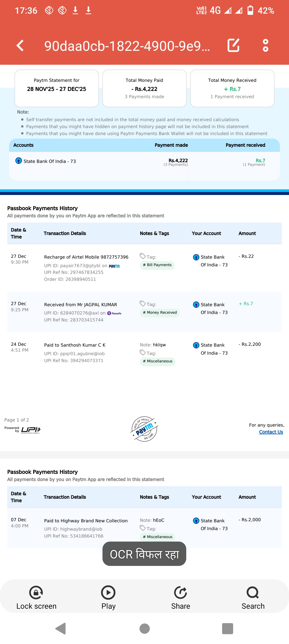The height and width of the screenshot is (644, 289).
Task: Tap the document title in header
Action: click(x=127, y=46)
